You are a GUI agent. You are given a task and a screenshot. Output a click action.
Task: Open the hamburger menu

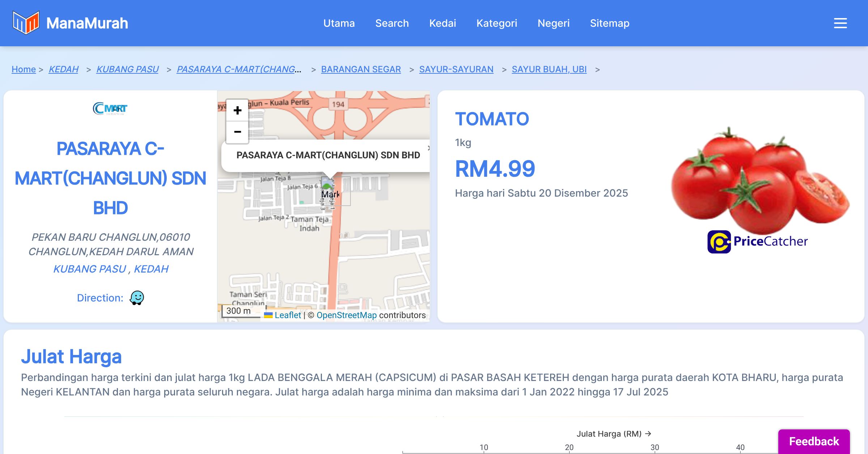(840, 23)
